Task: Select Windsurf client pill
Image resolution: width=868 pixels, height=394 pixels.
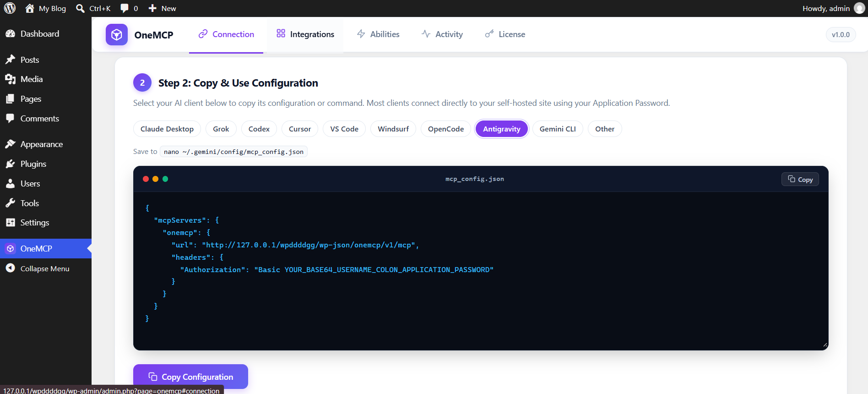Action: pos(393,129)
